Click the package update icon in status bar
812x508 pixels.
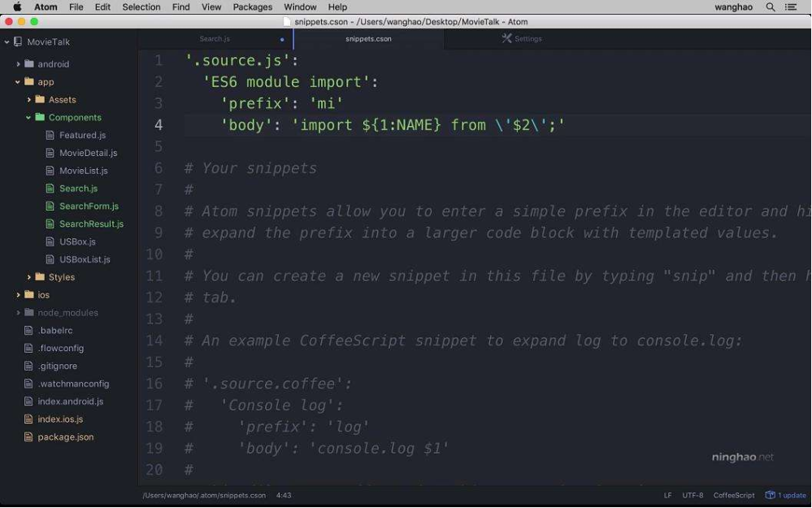(x=770, y=495)
